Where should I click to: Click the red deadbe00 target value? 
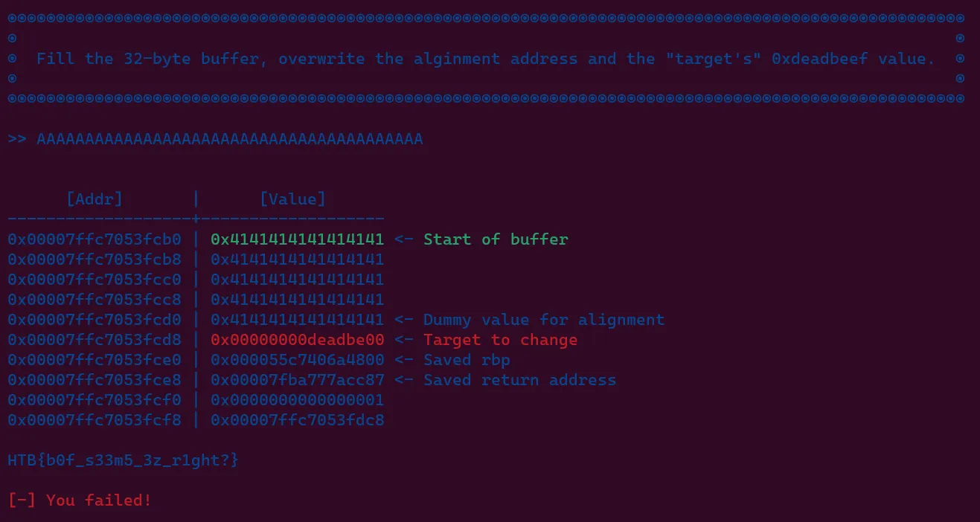point(298,340)
